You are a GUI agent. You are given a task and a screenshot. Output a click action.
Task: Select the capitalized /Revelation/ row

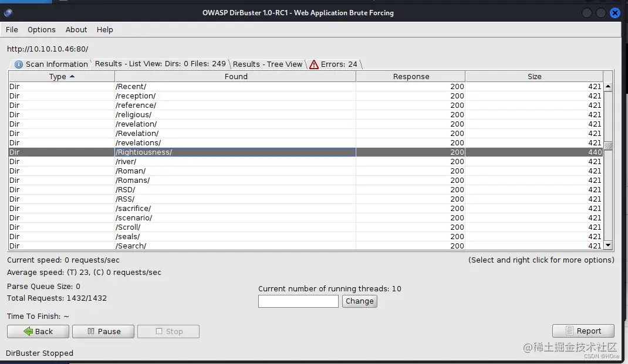(306, 134)
